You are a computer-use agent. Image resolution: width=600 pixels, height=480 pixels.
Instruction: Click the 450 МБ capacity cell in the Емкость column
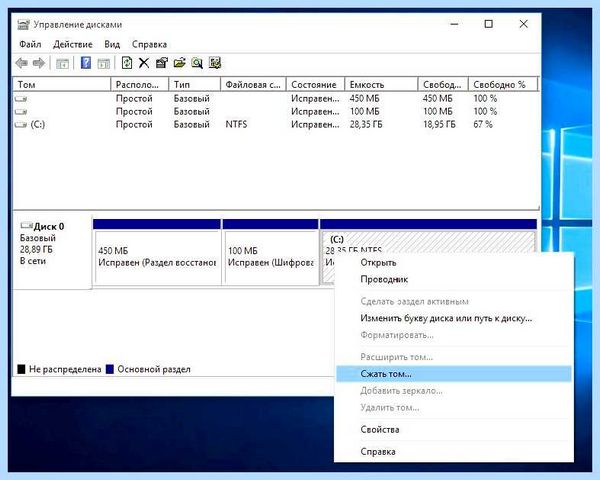click(364, 99)
